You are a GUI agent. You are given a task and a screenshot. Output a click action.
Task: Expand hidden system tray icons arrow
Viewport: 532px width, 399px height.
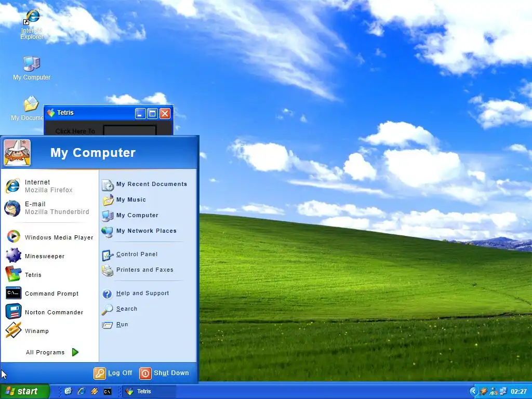[x=473, y=392]
